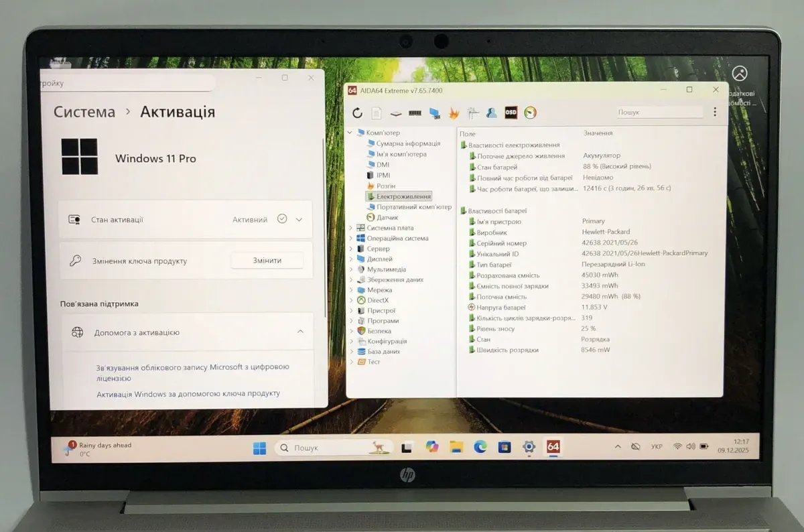Open Microsoft Edge from the taskbar

tap(480, 447)
